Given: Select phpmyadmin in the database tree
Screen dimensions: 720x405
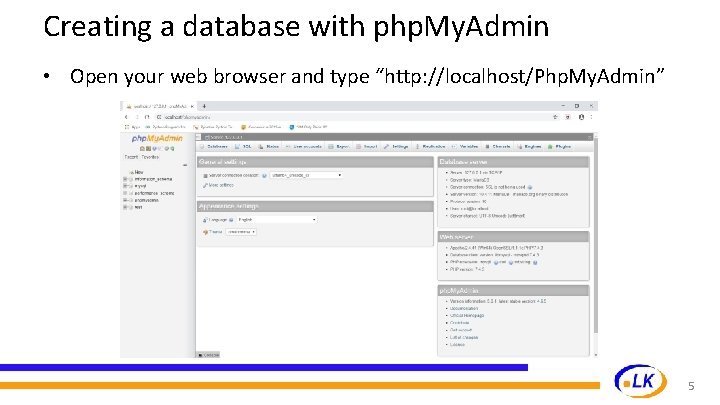Looking at the screenshot, I should pyautogui.click(x=146, y=200).
